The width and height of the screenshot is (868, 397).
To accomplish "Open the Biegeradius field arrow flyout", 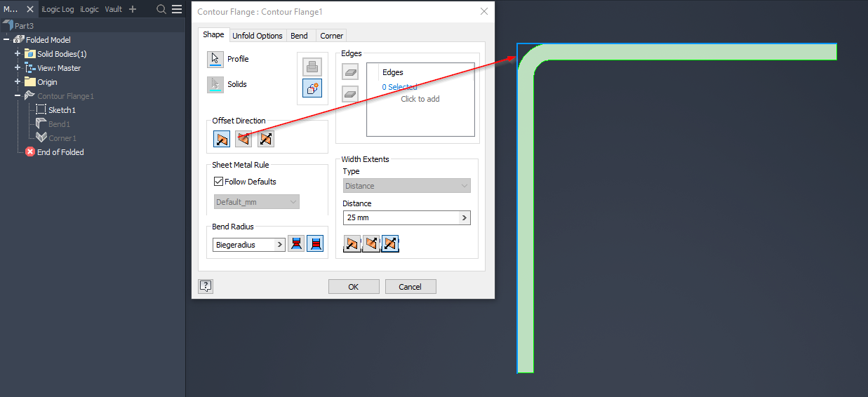I will coord(280,245).
